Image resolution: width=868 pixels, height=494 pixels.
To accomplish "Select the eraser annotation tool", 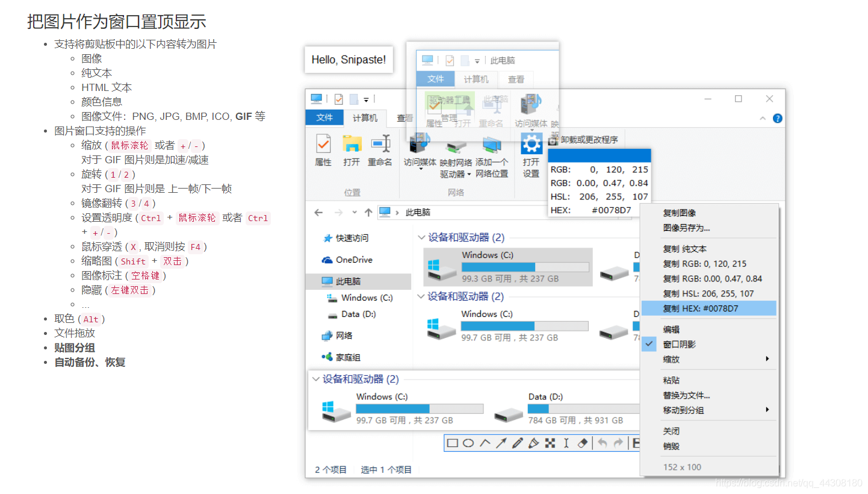I will pyautogui.click(x=582, y=443).
